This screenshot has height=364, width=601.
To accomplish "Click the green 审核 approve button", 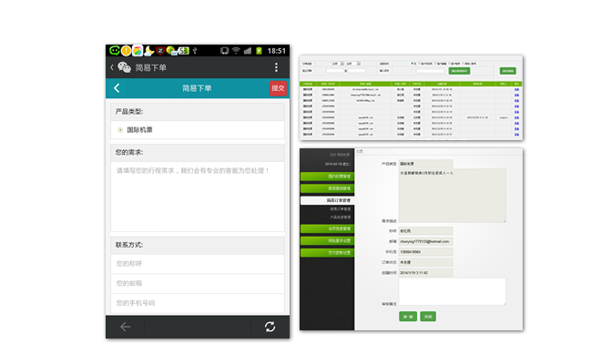I will tap(407, 316).
